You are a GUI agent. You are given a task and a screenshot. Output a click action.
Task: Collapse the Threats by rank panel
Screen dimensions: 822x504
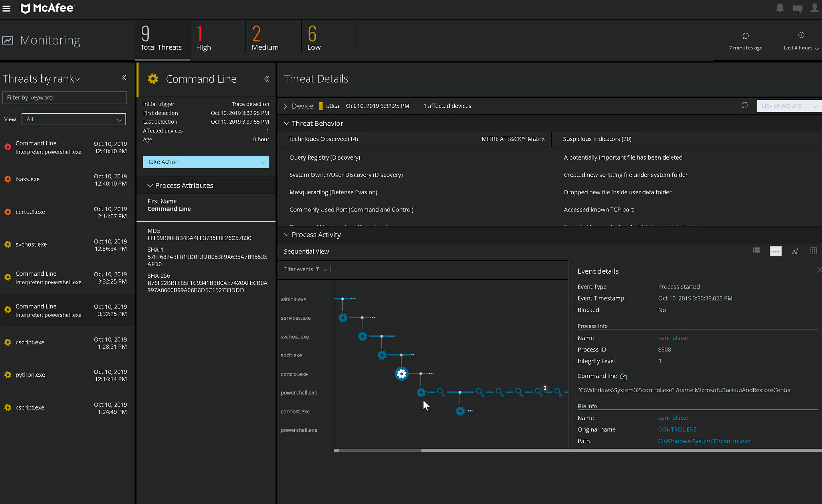124,77
